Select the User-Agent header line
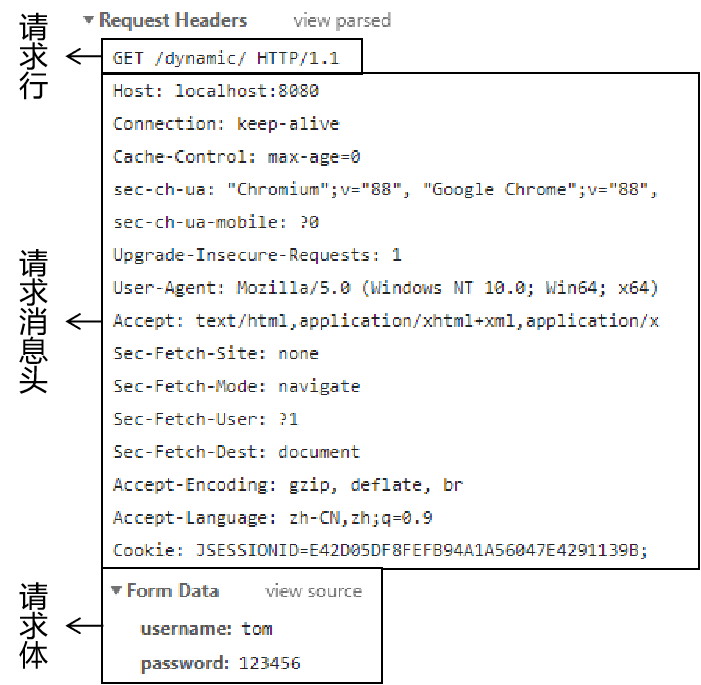Viewport: 701px width, 685px height. point(386,288)
